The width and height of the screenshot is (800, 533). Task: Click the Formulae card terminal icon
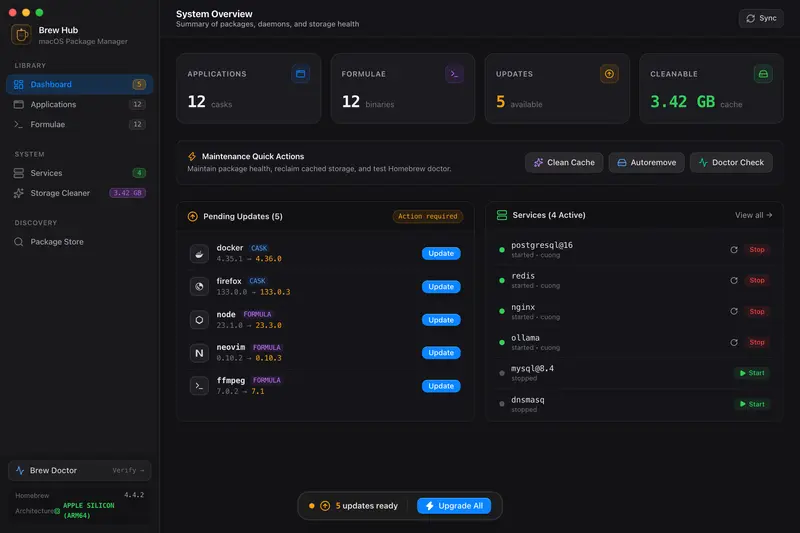coord(454,74)
